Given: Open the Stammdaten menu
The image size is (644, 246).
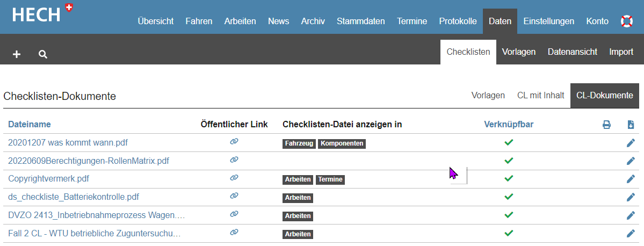Looking at the screenshot, I should click(360, 21).
